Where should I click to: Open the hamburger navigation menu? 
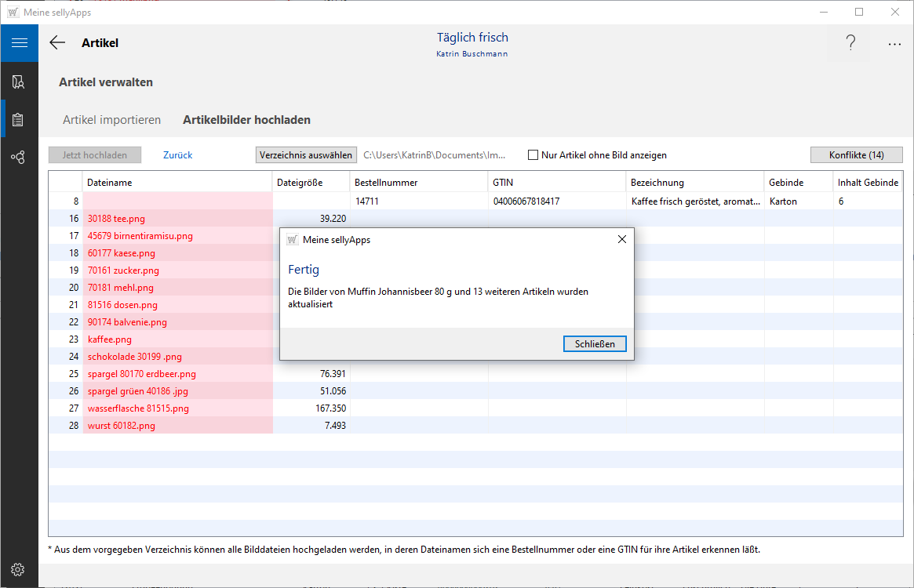(x=19, y=43)
